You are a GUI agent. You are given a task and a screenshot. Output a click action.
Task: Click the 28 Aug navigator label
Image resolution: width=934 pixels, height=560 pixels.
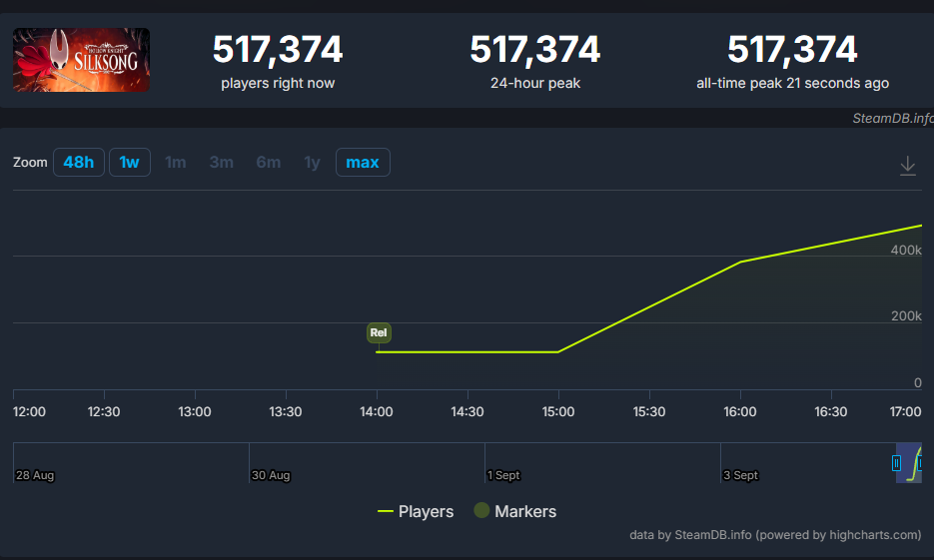[35, 475]
